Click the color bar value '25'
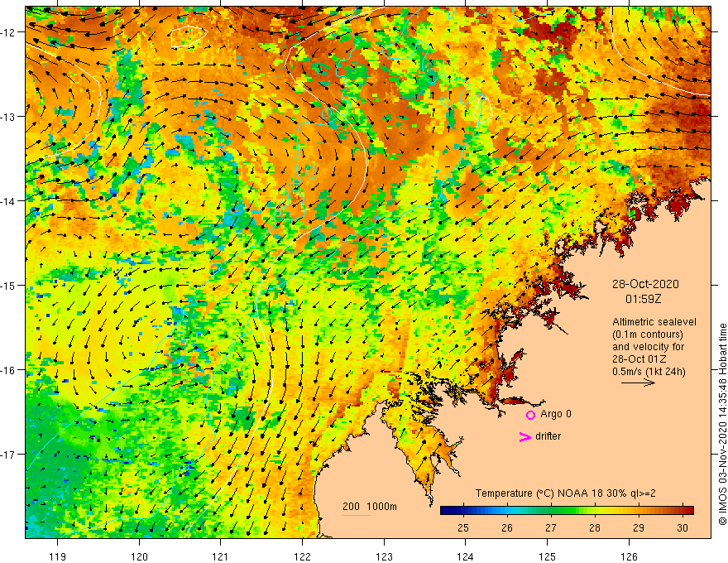The image size is (728, 563). [463, 527]
